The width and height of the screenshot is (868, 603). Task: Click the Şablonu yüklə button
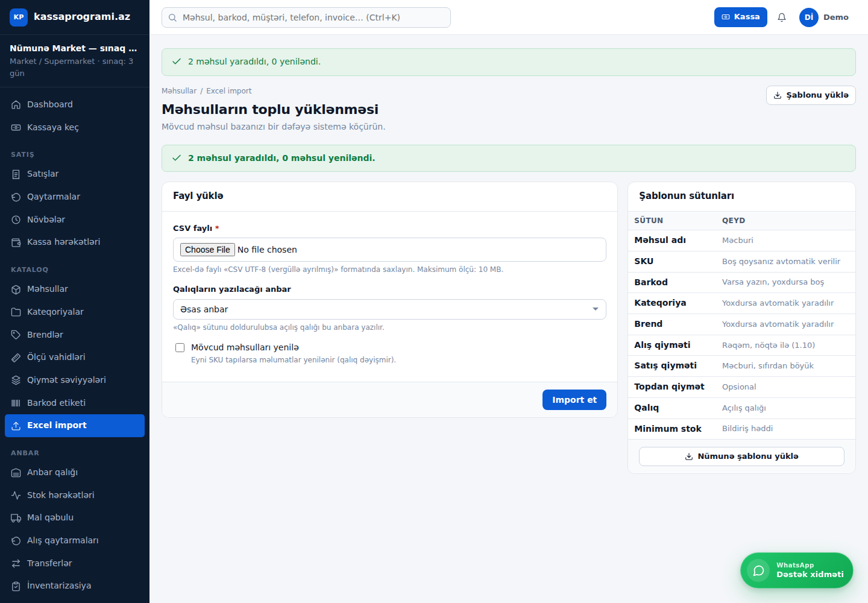pyautogui.click(x=811, y=95)
